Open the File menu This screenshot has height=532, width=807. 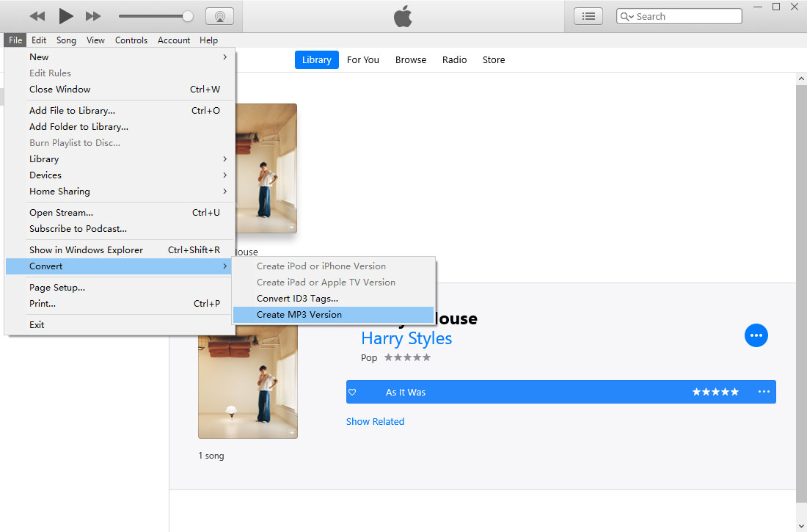pyautogui.click(x=15, y=40)
